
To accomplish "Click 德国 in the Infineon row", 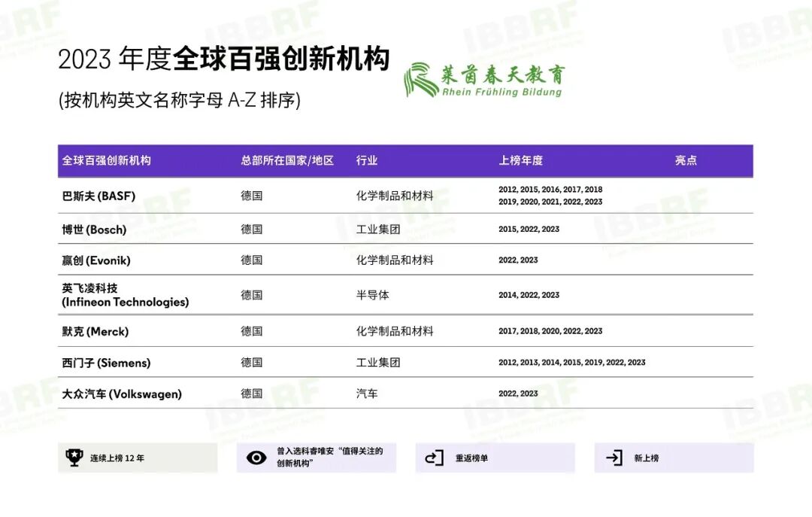I will click(252, 294).
